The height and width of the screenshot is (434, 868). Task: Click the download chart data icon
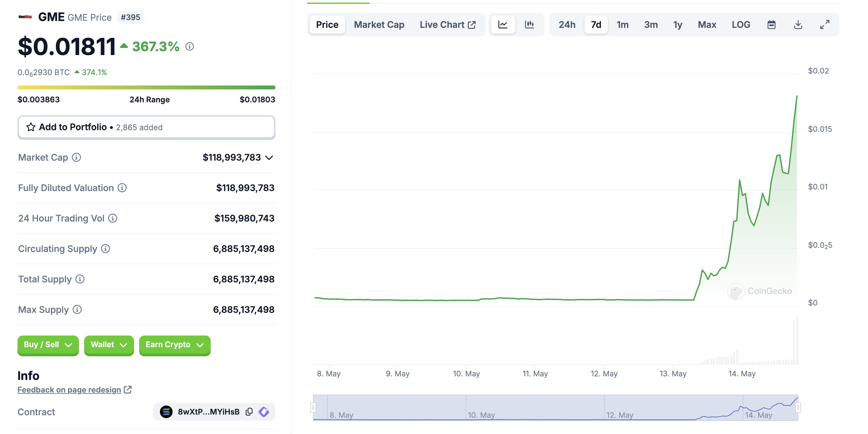(x=797, y=25)
